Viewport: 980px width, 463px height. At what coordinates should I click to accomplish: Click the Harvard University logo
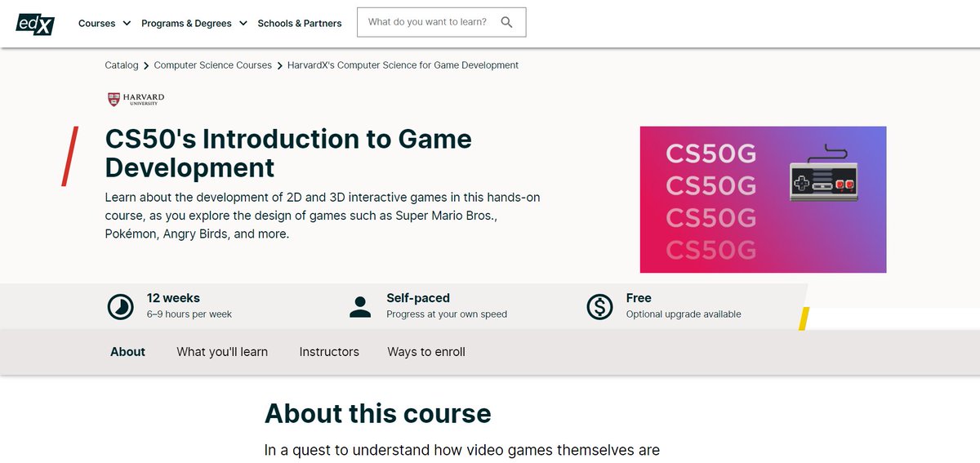pos(136,99)
